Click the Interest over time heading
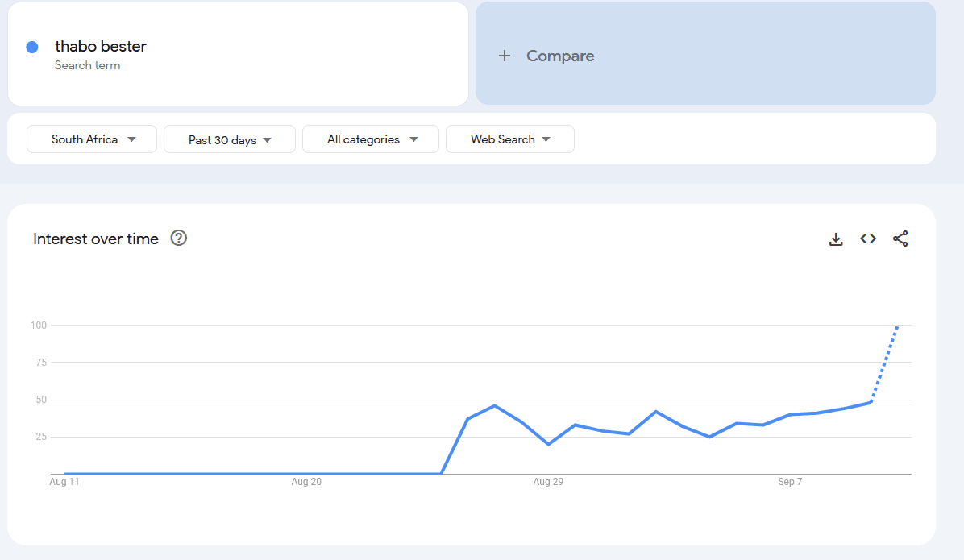The height and width of the screenshot is (560, 964). tap(96, 239)
